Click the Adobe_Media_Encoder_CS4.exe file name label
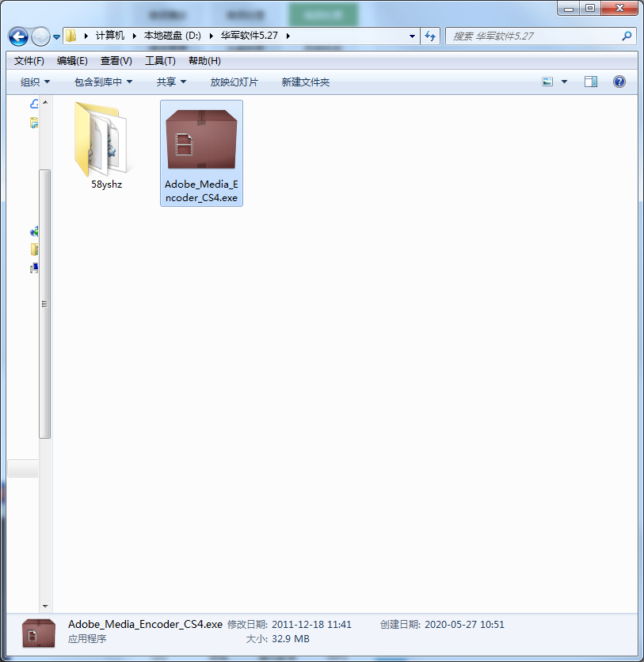Screen dimensions: 644x662 [x=201, y=191]
